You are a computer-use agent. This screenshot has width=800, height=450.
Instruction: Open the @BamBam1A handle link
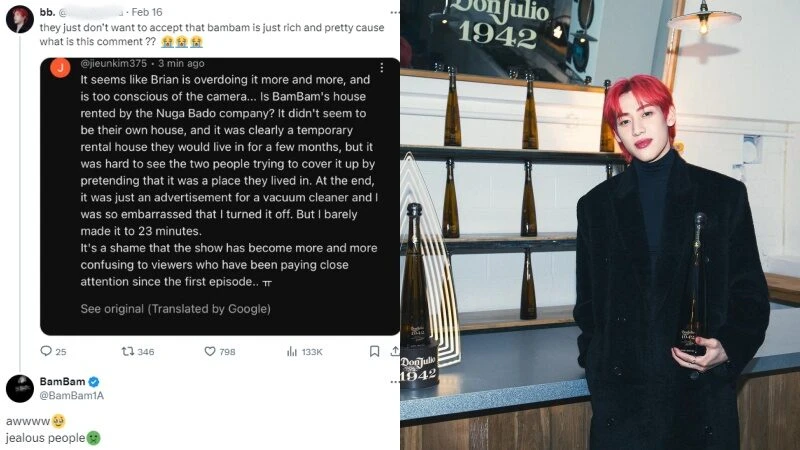pos(71,395)
